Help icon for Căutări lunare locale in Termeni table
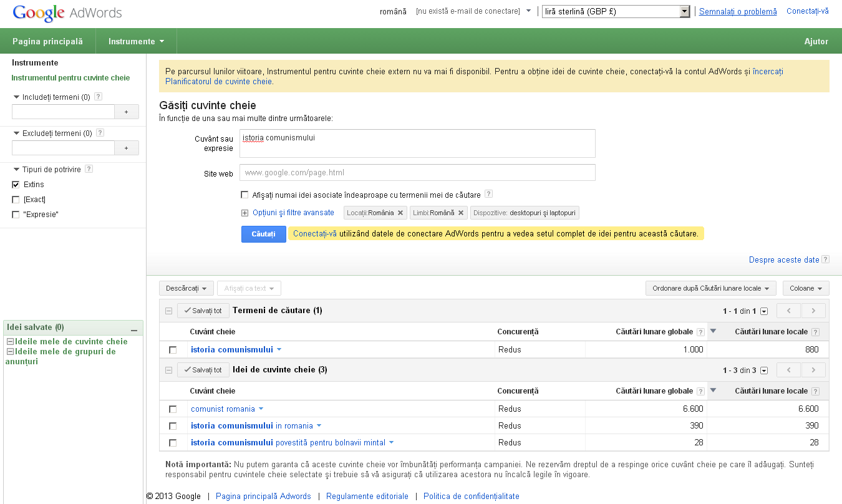The width and height of the screenshot is (842, 504). pos(815,332)
